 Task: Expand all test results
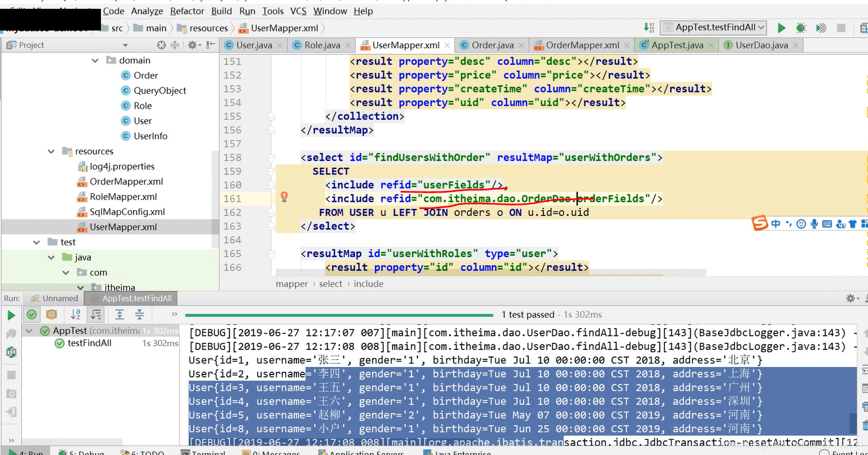point(119,315)
